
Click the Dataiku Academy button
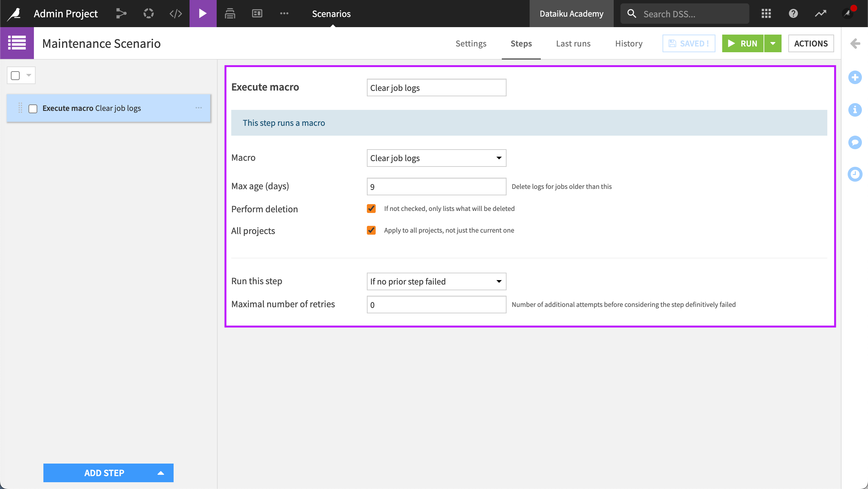(x=571, y=14)
